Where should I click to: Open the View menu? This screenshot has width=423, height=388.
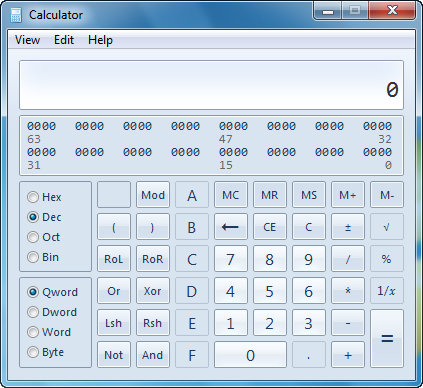[27, 40]
